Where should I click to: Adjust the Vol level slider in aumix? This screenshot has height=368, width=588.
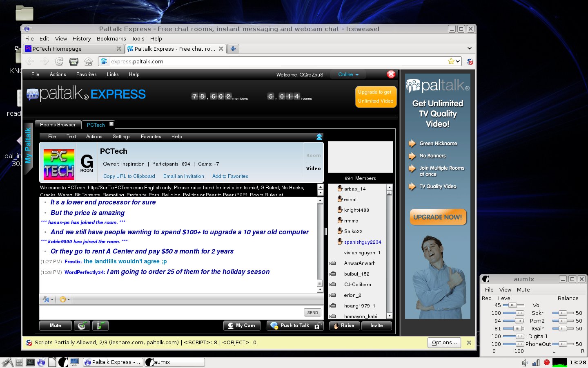(513, 305)
